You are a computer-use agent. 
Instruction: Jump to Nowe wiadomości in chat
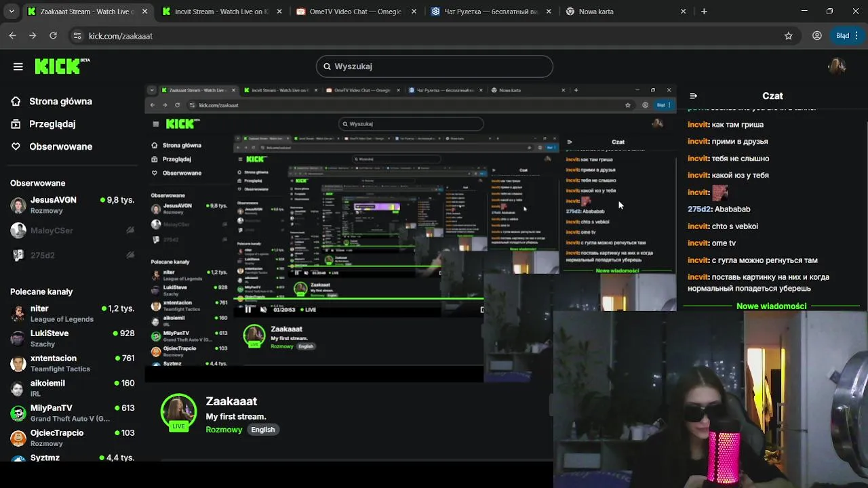772,306
